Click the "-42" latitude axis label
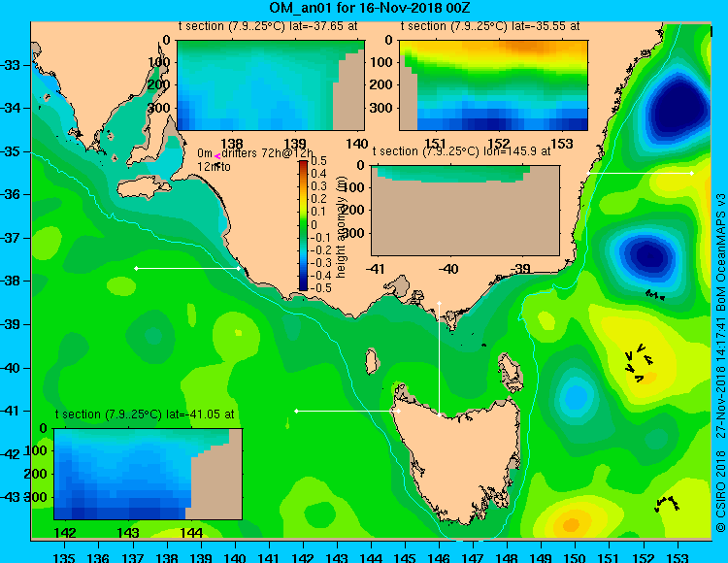 coord(11,454)
